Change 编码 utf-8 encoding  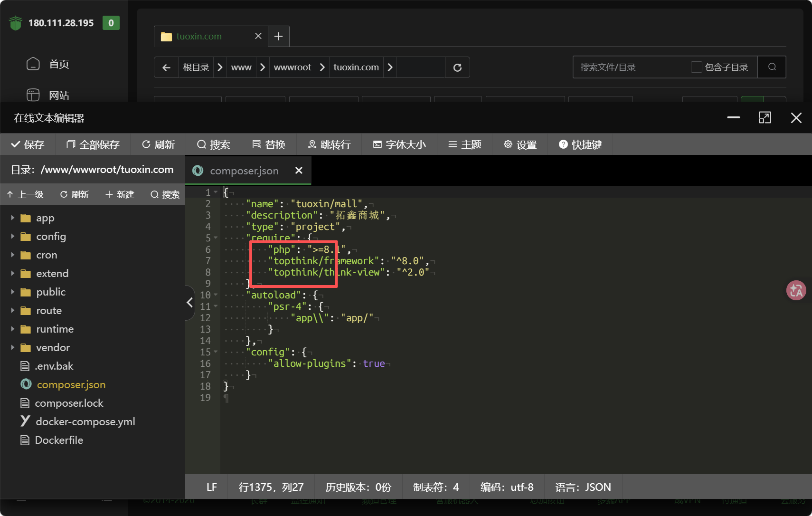point(507,487)
